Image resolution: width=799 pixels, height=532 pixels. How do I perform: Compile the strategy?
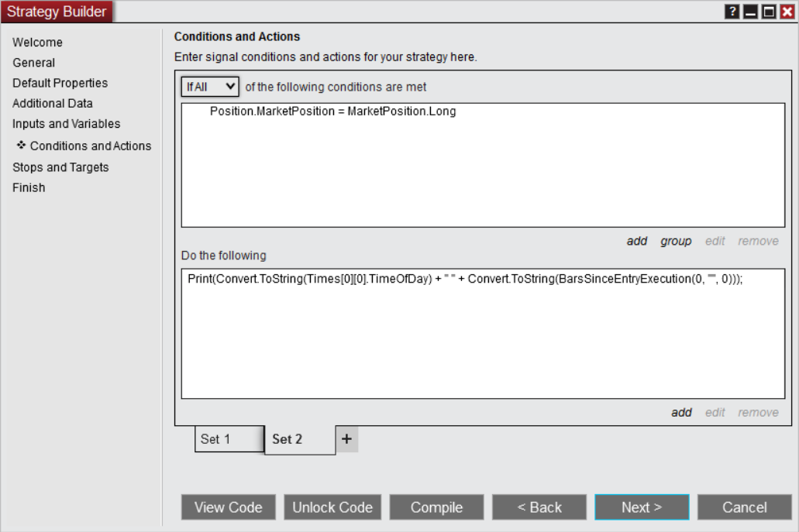click(x=436, y=507)
